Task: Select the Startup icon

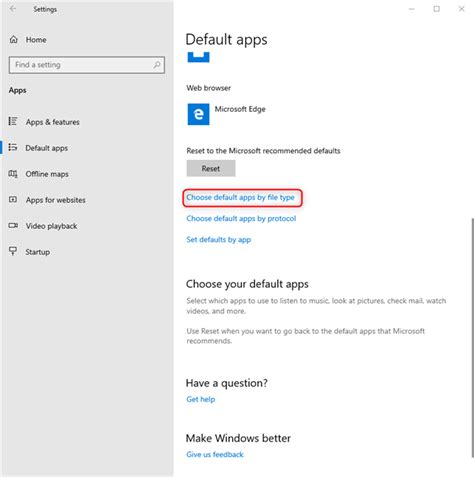Action: click(13, 251)
